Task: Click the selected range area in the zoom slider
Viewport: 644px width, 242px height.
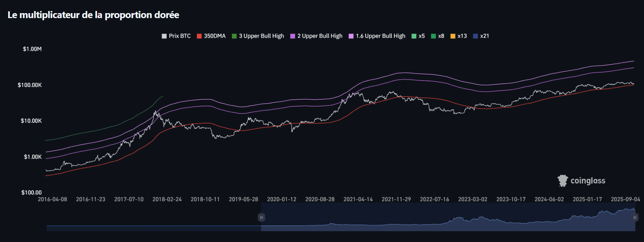Action: [448, 217]
